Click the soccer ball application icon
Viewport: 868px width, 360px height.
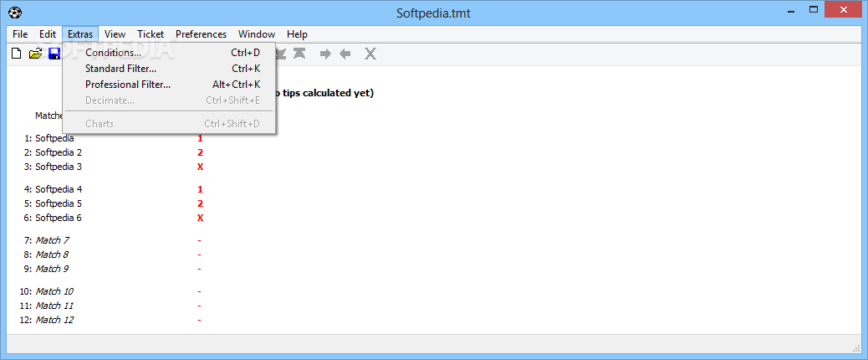coord(16,12)
